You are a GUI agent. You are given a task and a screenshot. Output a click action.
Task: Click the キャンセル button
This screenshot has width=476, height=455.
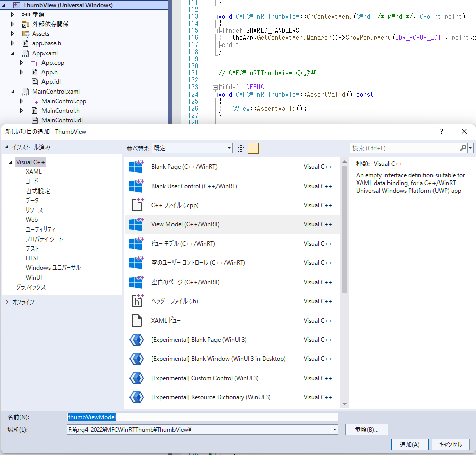click(451, 445)
